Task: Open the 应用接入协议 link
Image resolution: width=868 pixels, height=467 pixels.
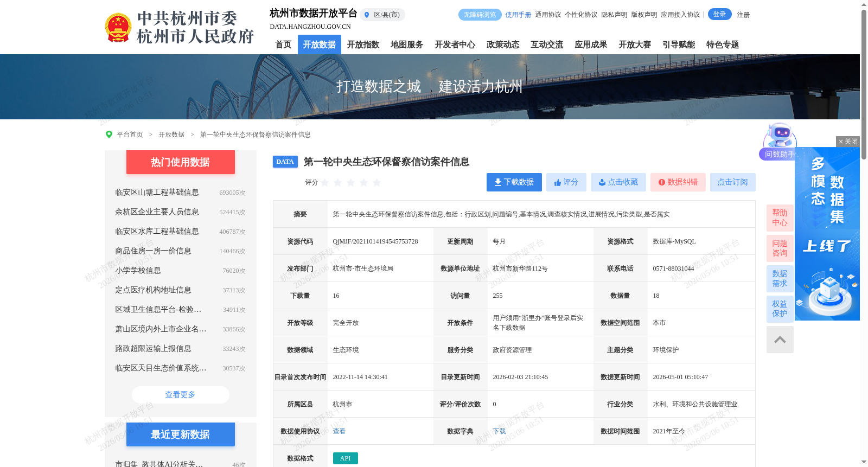Action: [x=680, y=15]
